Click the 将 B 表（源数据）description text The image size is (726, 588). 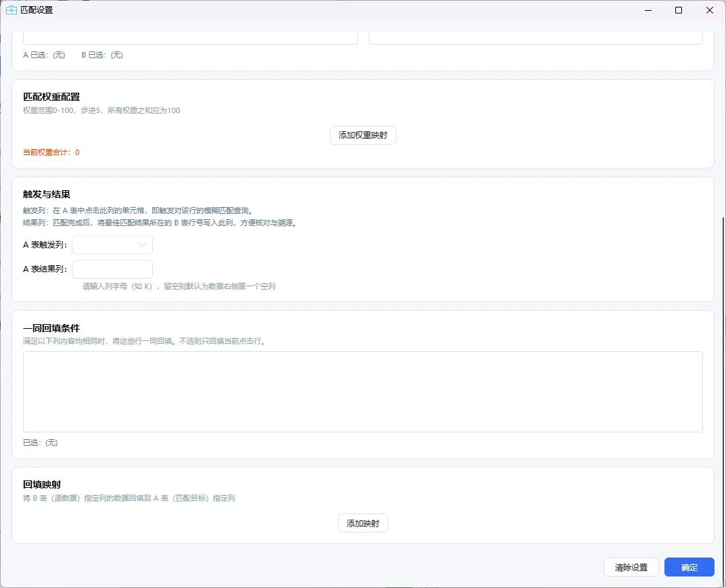(x=129, y=498)
